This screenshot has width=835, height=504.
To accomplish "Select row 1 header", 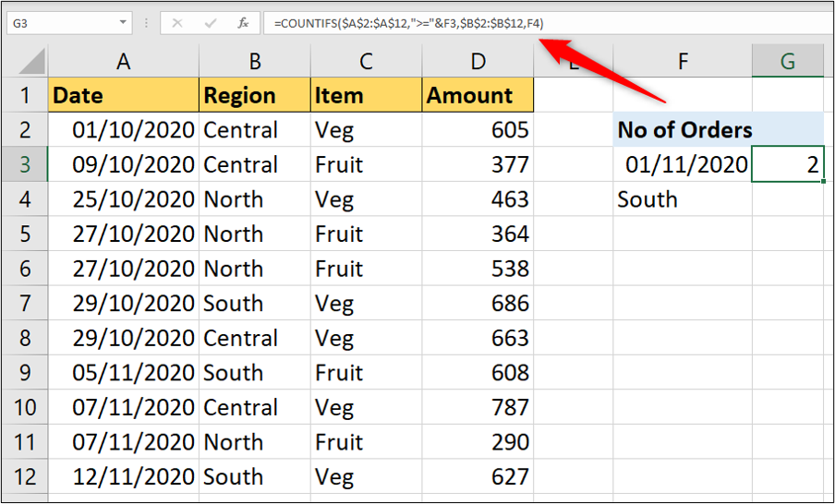I will [25, 95].
